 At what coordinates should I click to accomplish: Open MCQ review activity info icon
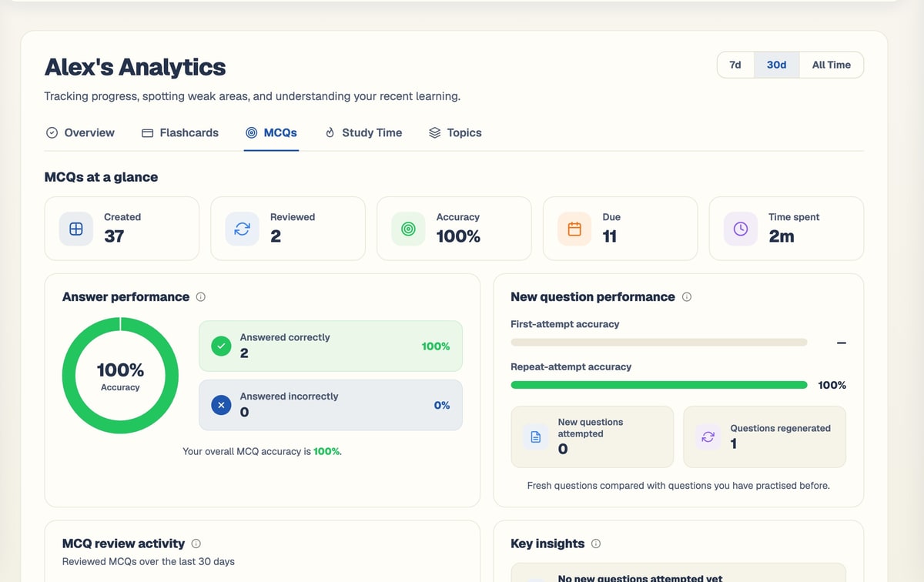196,544
